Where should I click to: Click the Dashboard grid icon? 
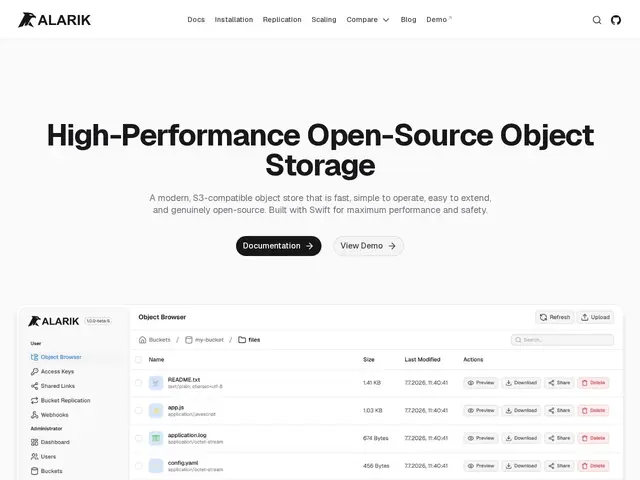pyautogui.click(x=35, y=442)
